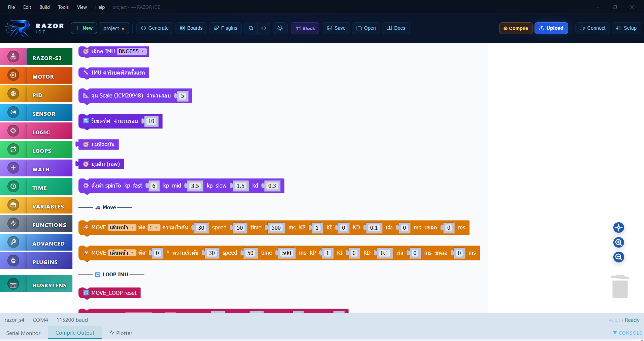Image resolution: width=644 pixels, height=341 pixels.
Task: Open the Tools menu
Action: [x=63, y=7]
